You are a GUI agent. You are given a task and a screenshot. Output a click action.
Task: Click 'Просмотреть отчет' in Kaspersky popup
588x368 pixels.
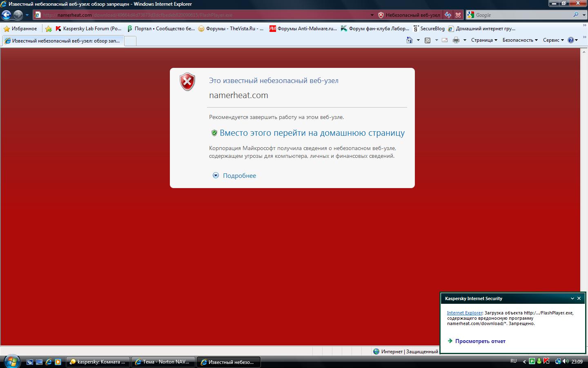(480, 341)
